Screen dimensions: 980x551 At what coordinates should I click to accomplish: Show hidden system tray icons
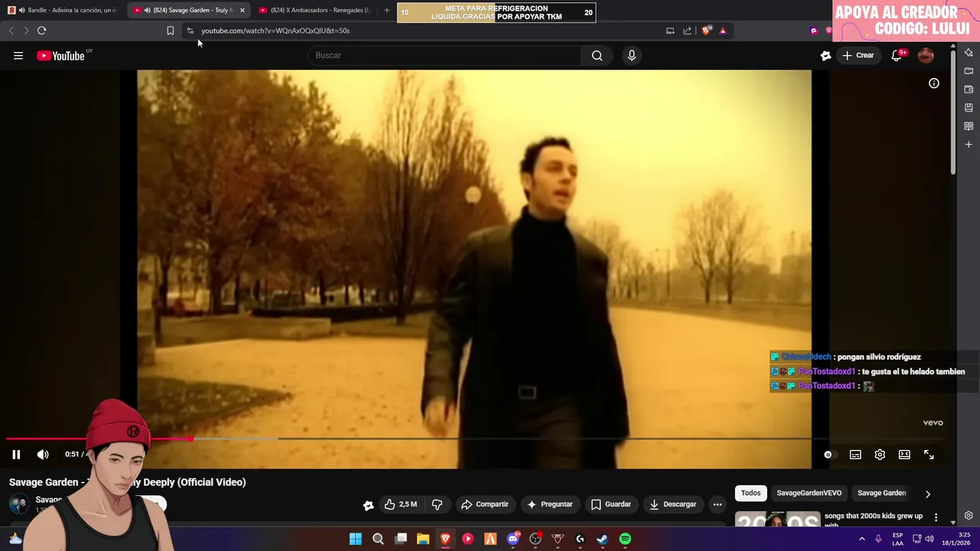point(861,539)
